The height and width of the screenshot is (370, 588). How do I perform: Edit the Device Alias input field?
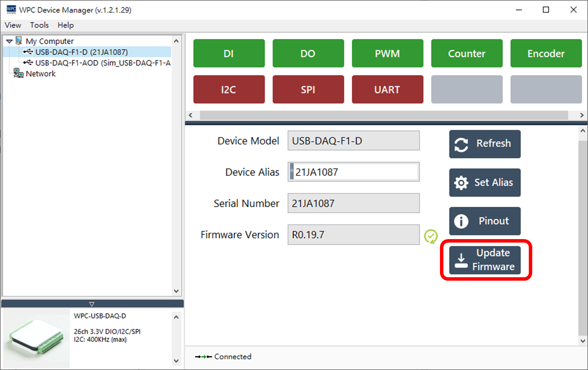coord(353,172)
